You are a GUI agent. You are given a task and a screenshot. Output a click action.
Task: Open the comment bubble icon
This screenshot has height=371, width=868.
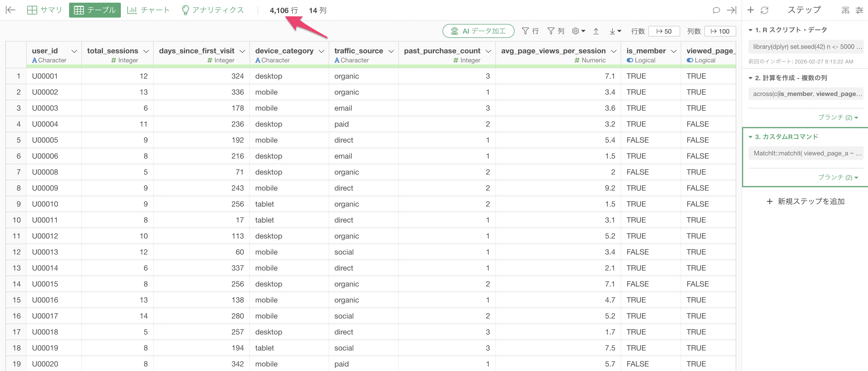click(716, 10)
